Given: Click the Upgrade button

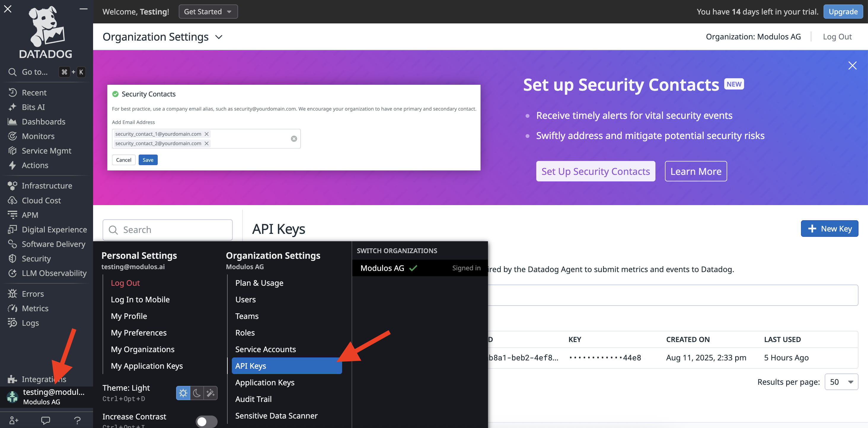Looking at the screenshot, I should point(843,12).
